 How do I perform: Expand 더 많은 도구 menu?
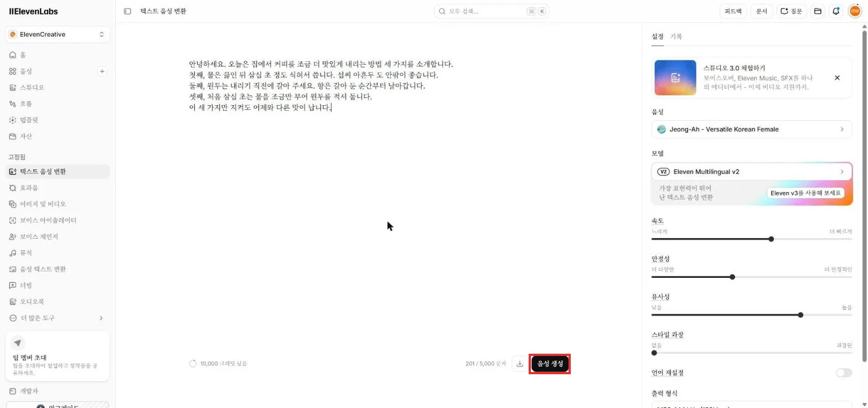(58, 318)
